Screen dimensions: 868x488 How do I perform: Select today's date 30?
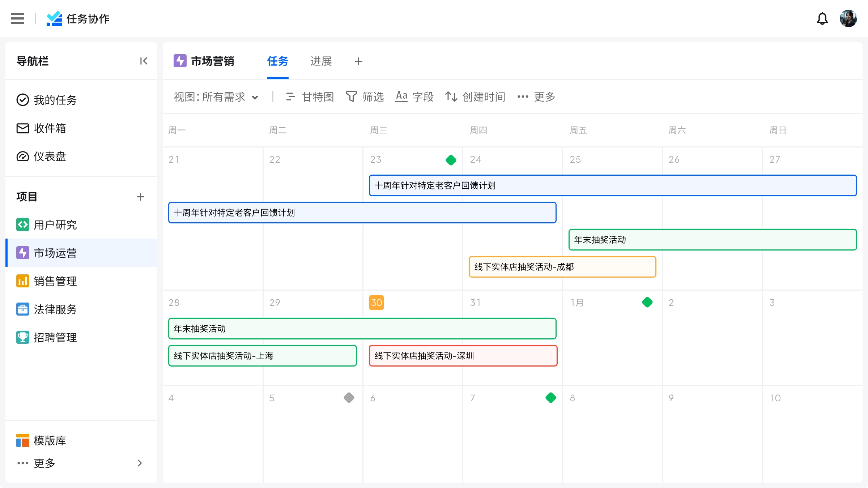click(x=376, y=303)
